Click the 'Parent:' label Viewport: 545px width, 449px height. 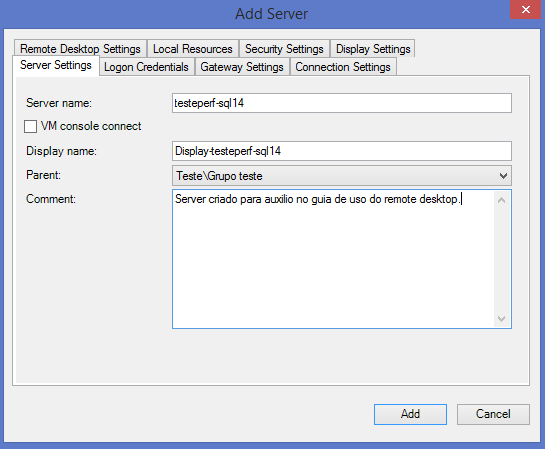coord(43,175)
